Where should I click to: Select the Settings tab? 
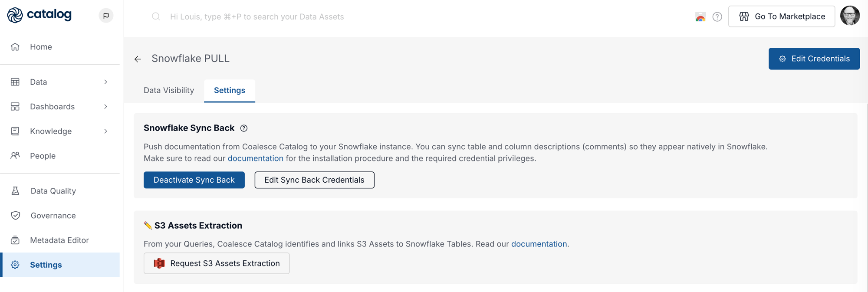[230, 90]
